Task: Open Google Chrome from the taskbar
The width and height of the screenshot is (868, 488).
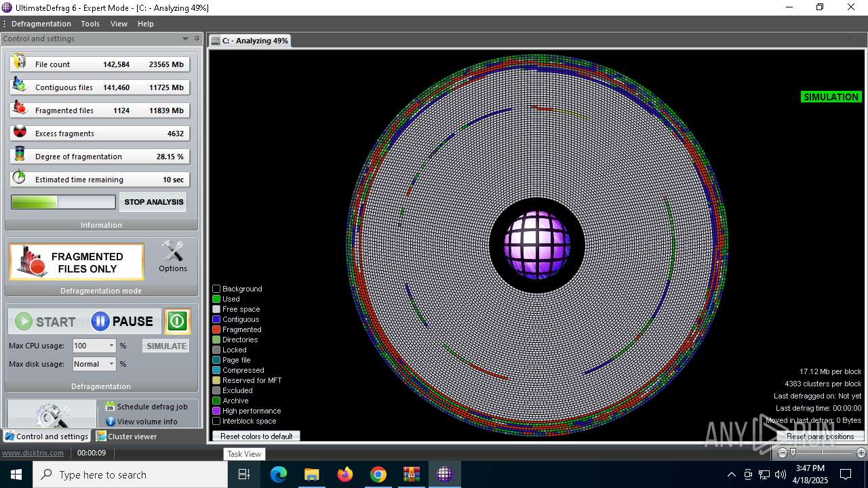Action: coord(378,474)
